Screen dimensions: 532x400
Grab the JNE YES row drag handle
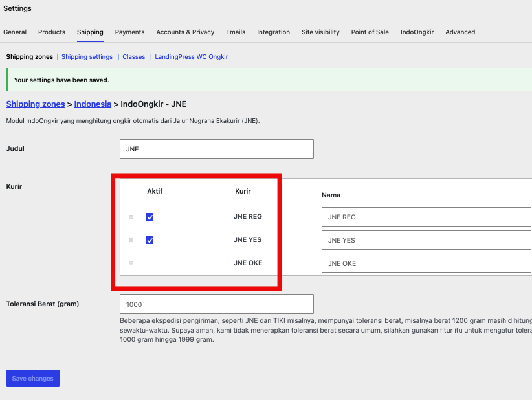click(131, 240)
